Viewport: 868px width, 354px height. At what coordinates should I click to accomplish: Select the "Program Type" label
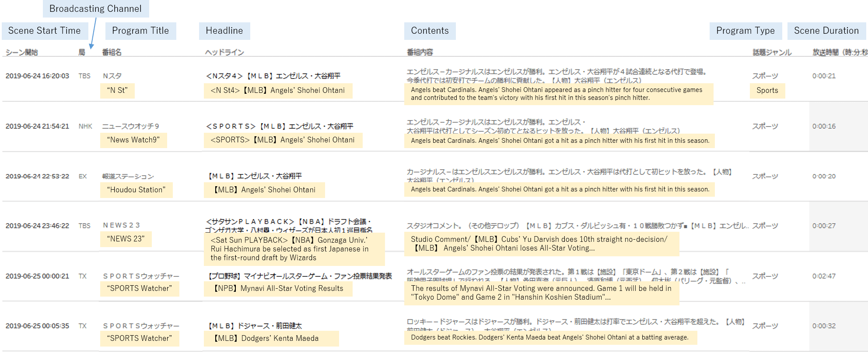745,31
